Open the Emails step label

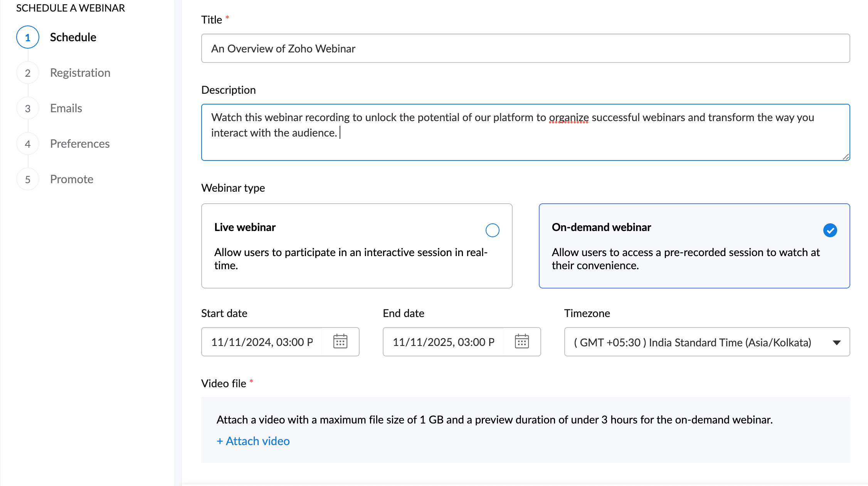66,108
